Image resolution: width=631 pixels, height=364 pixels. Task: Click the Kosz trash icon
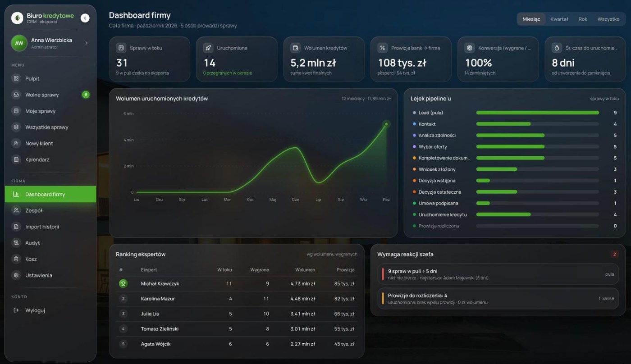point(16,259)
